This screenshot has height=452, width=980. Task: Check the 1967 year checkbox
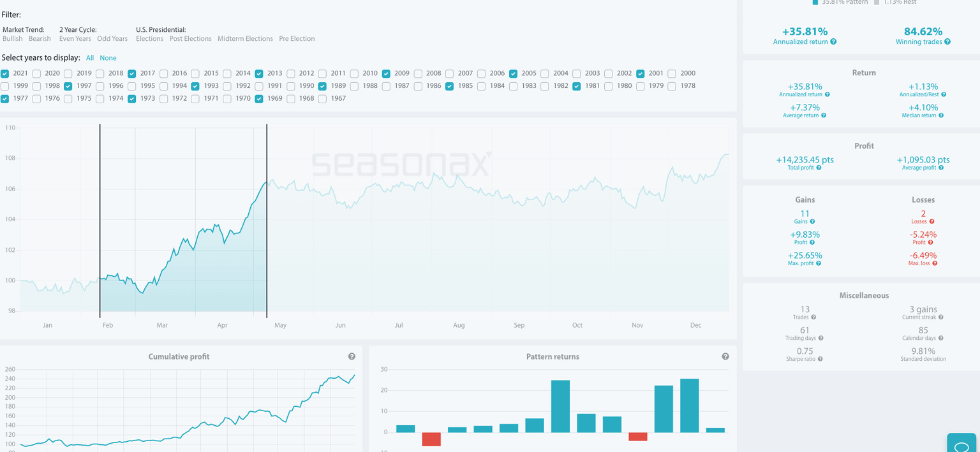pyautogui.click(x=323, y=99)
